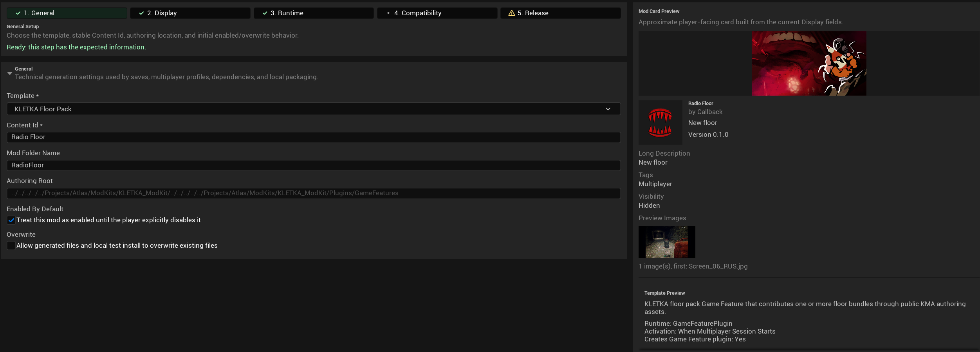
Task: Click the 'Multiplayer' tag value
Action: pos(655,184)
